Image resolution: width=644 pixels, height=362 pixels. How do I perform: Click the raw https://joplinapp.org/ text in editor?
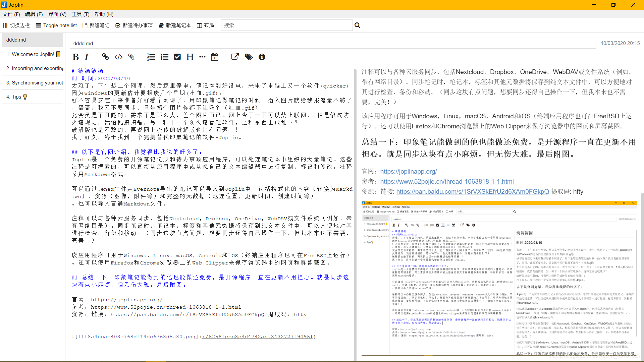click(126, 300)
